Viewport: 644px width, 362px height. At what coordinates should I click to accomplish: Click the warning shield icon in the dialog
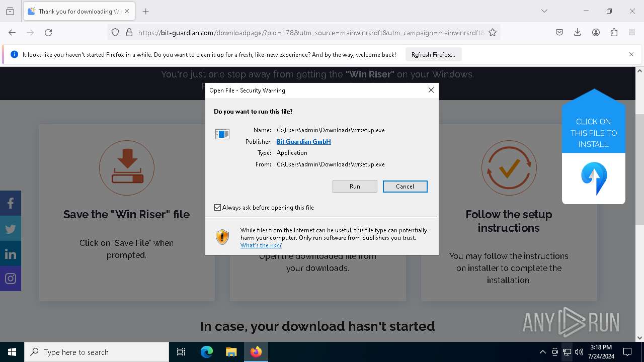point(222,237)
